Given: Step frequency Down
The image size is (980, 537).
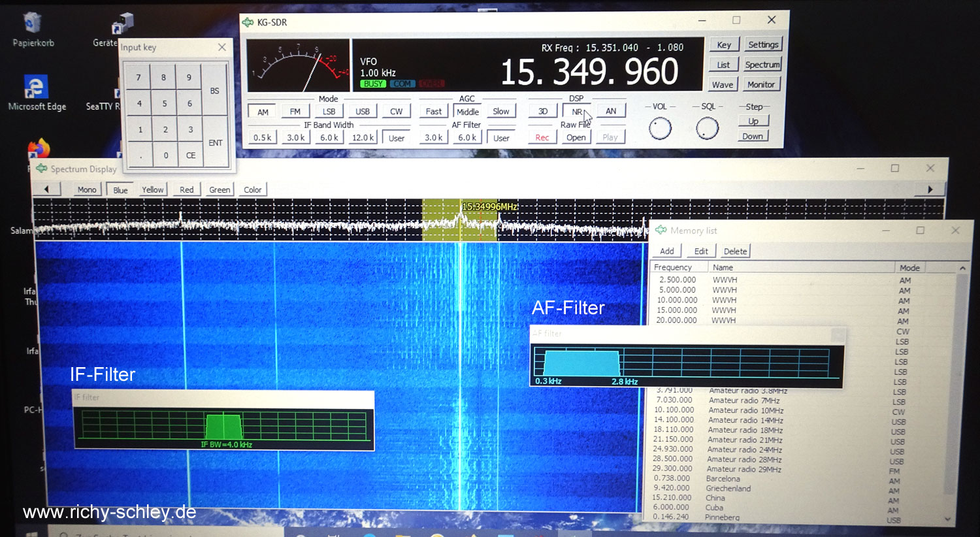Looking at the screenshot, I should (x=752, y=137).
